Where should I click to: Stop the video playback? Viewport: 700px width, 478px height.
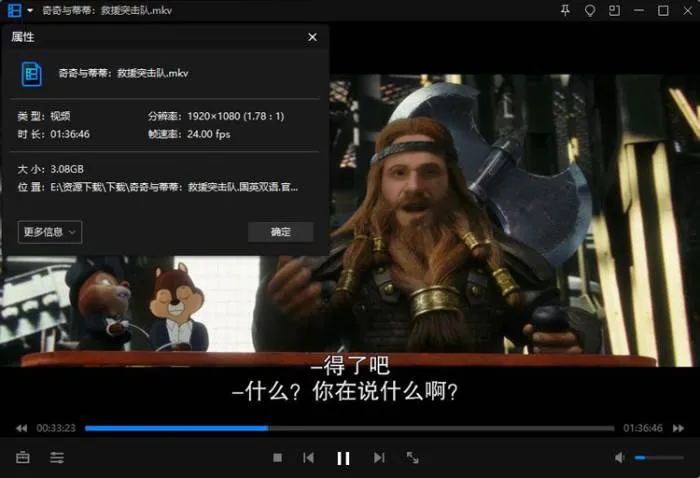click(278, 458)
